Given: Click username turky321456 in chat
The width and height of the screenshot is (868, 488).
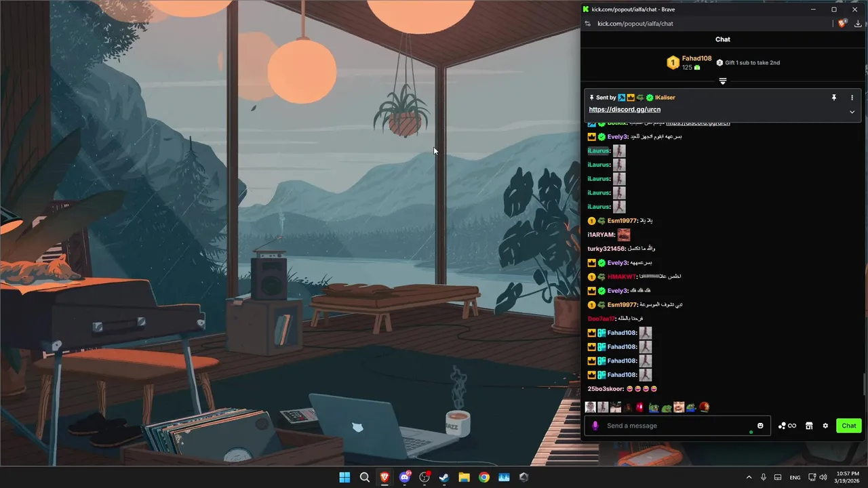Looking at the screenshot, I should click(x=606, y=249).
